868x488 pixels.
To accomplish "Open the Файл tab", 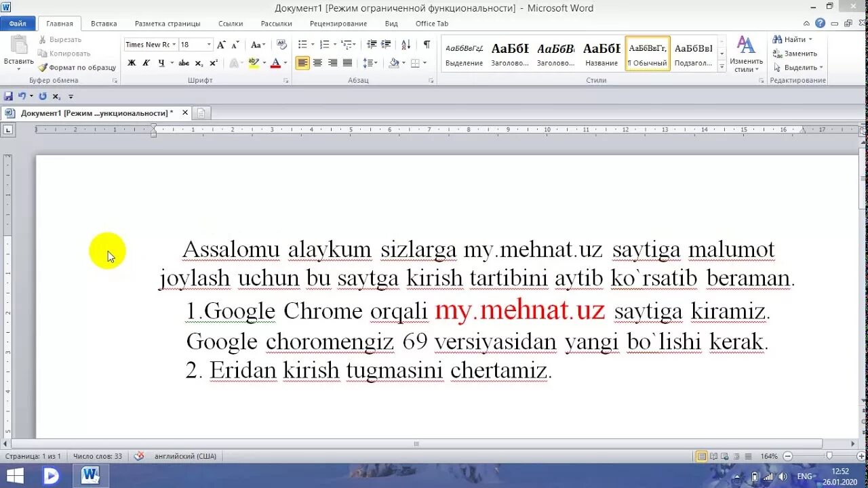I will pos(18,24).
